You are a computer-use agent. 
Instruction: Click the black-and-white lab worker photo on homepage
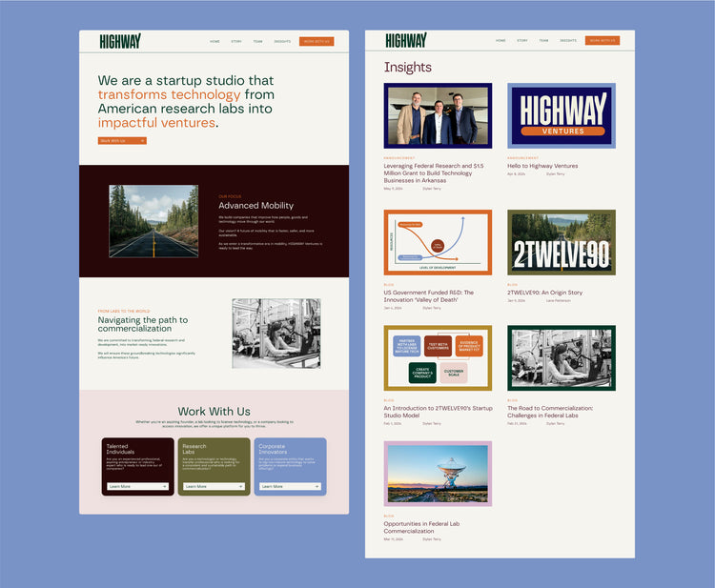tap(276, 334)
